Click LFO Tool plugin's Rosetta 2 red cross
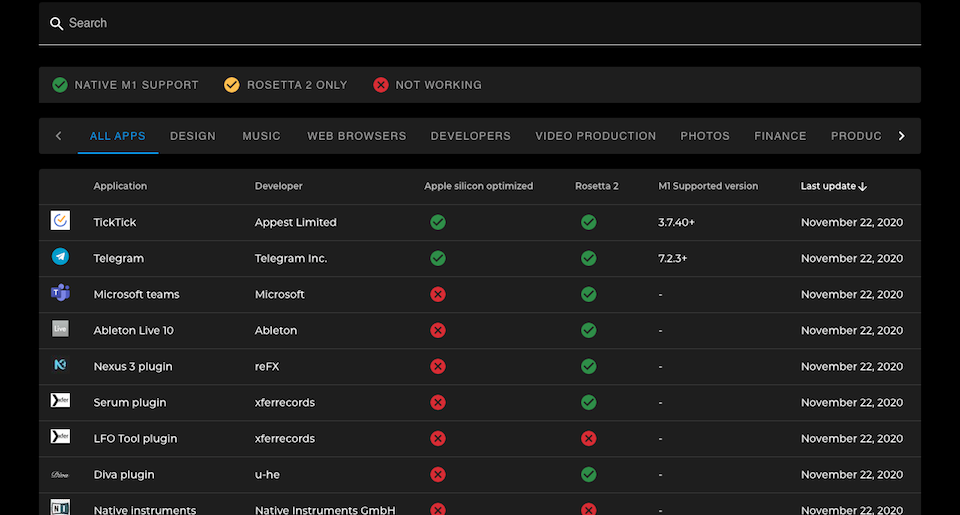 point(588,438)
